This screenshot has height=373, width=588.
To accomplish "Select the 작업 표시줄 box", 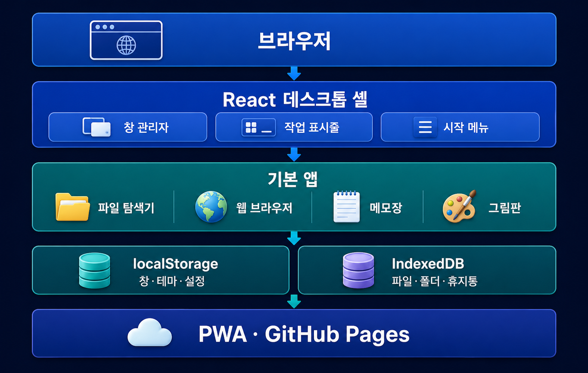I will click(x=294, y=127).
